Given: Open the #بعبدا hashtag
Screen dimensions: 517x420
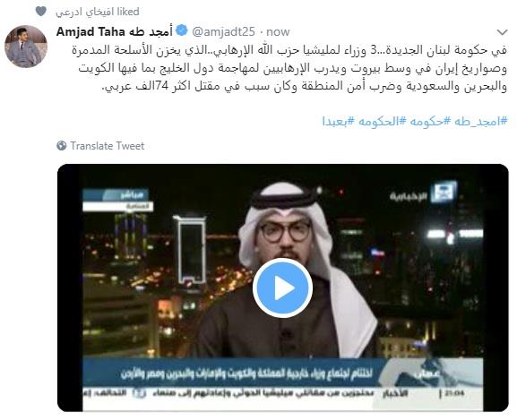Looking at the screenshot, I should [x=339, y=121].
